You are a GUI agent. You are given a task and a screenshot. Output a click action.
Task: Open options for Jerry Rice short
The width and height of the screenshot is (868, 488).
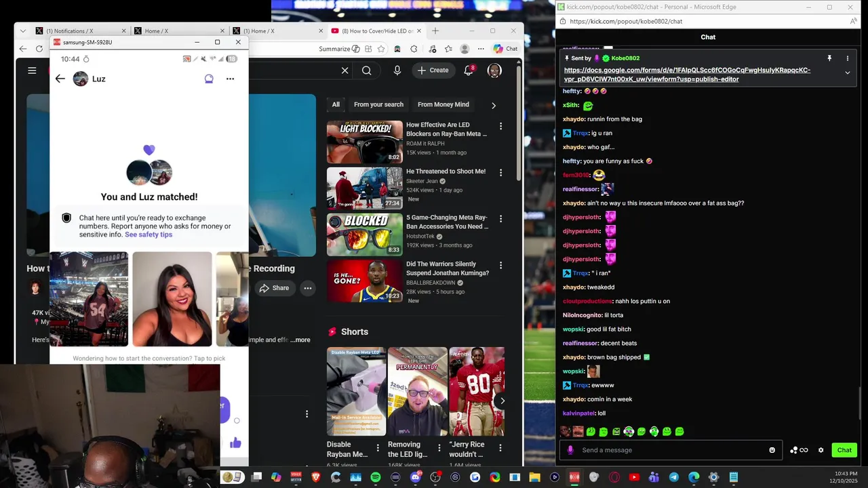click(500, 448)
